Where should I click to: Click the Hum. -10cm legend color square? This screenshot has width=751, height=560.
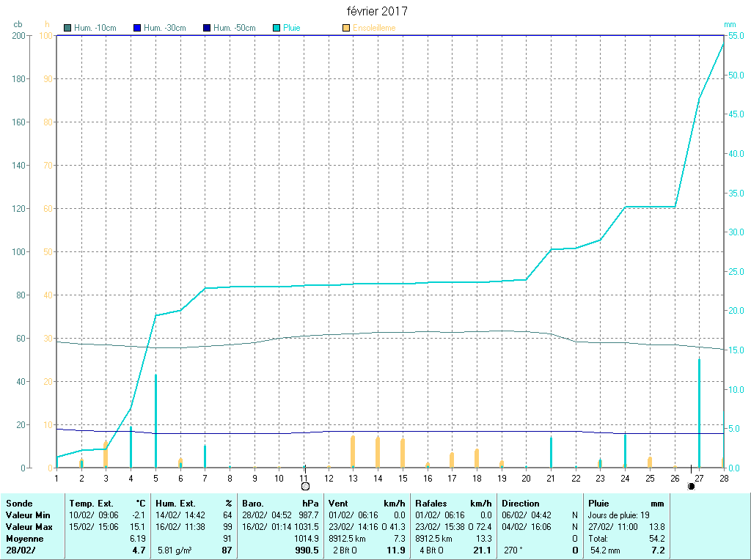click(68, 28)
